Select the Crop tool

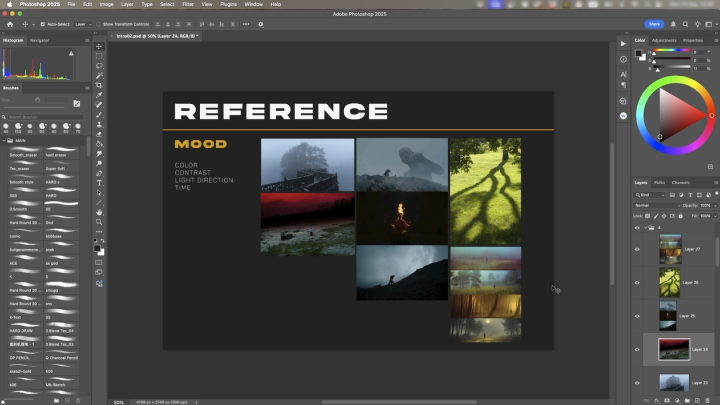pos(99,85)
